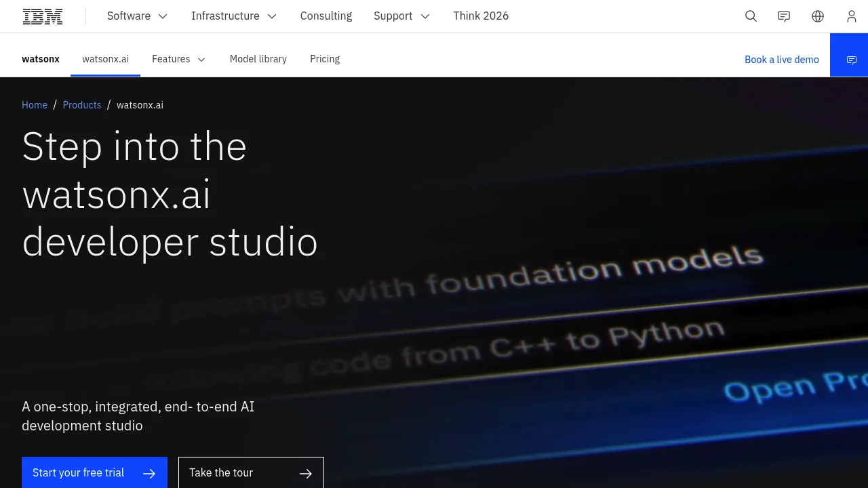This screenshot has width=868, height=488.
Task: Open the search magnifier icon
Action: 751,16
